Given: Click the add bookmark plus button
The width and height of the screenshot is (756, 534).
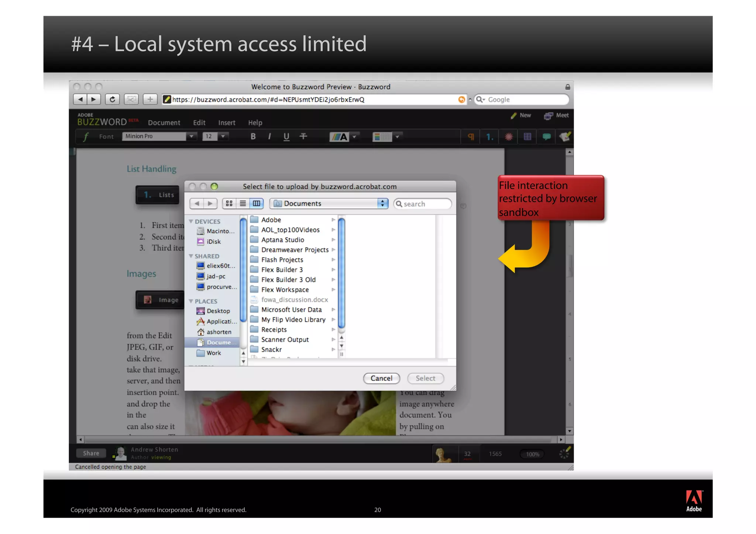Looking at the screenshot, I should click(x=150, y=99).
